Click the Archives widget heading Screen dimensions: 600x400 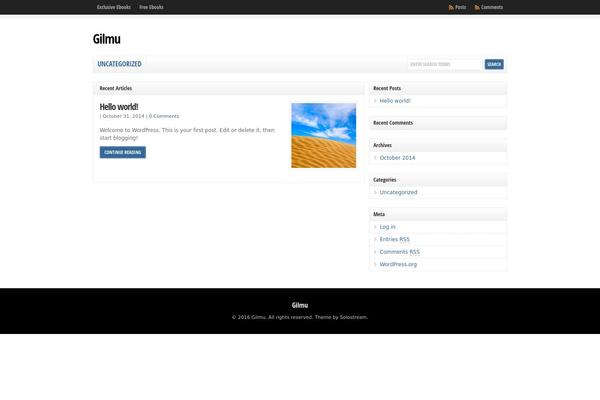coord(382,145)
